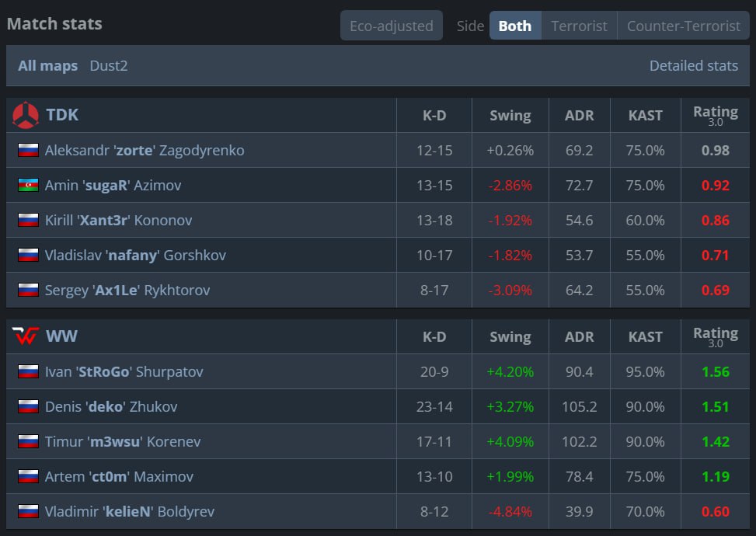
Task: Select the Both side filter
Action: click(515, 26)
